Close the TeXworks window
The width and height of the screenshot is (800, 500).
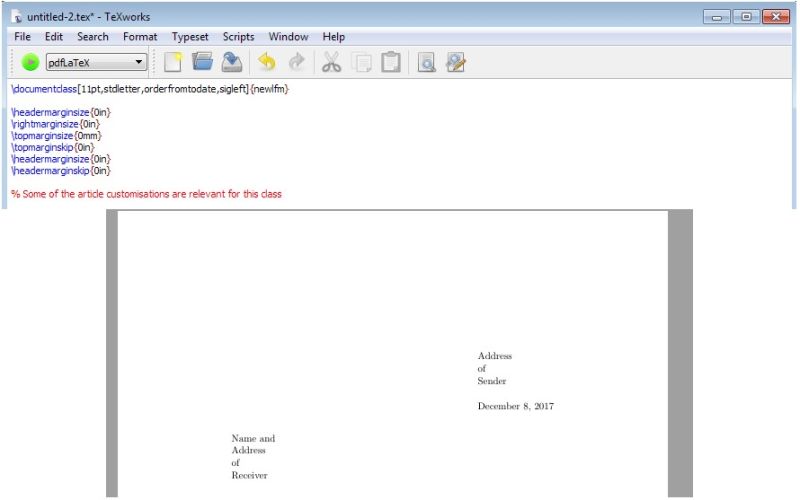(776, 17)
